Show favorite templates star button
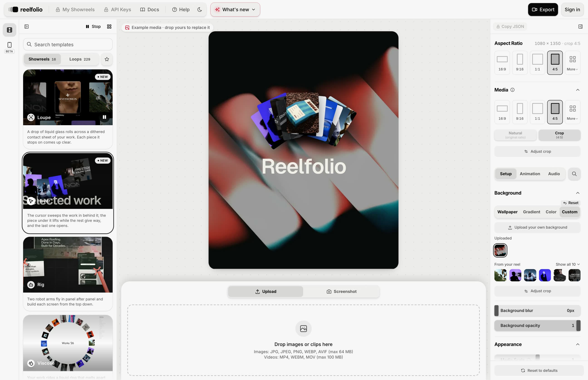Viewport: 588px width, 380px height. [x=107, y=59]
